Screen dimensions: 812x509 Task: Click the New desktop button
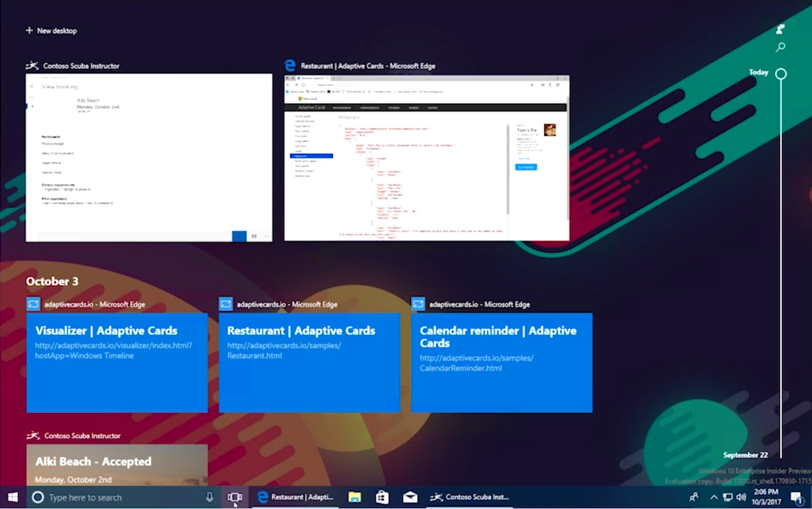click(x=51, y=31)
